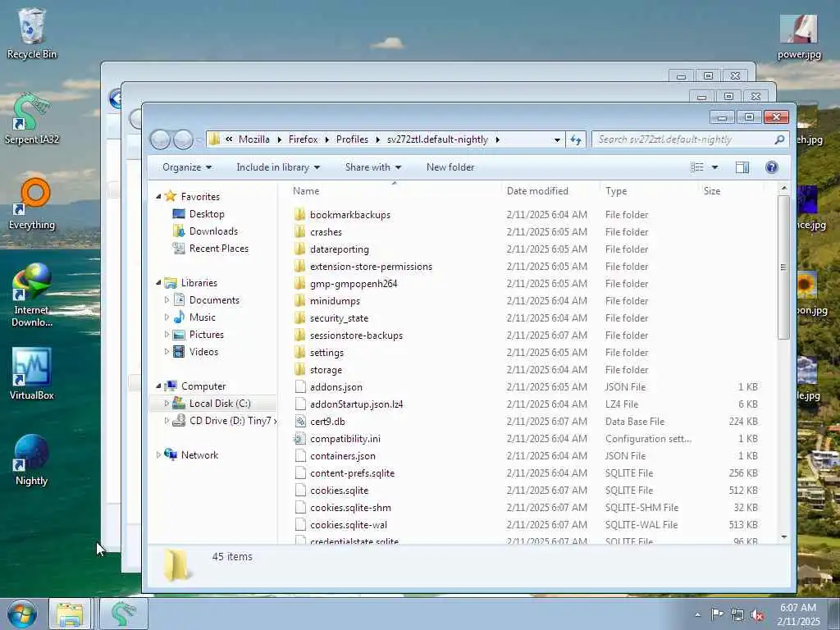Open the Organize menu
The image size is (840, 630).
click(x=187, y=167)
